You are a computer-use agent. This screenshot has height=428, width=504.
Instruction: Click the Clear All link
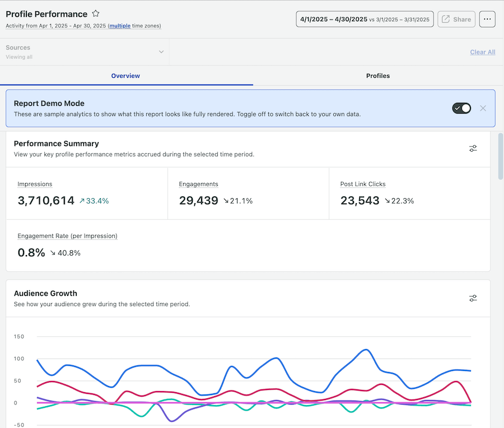[482, 52]
